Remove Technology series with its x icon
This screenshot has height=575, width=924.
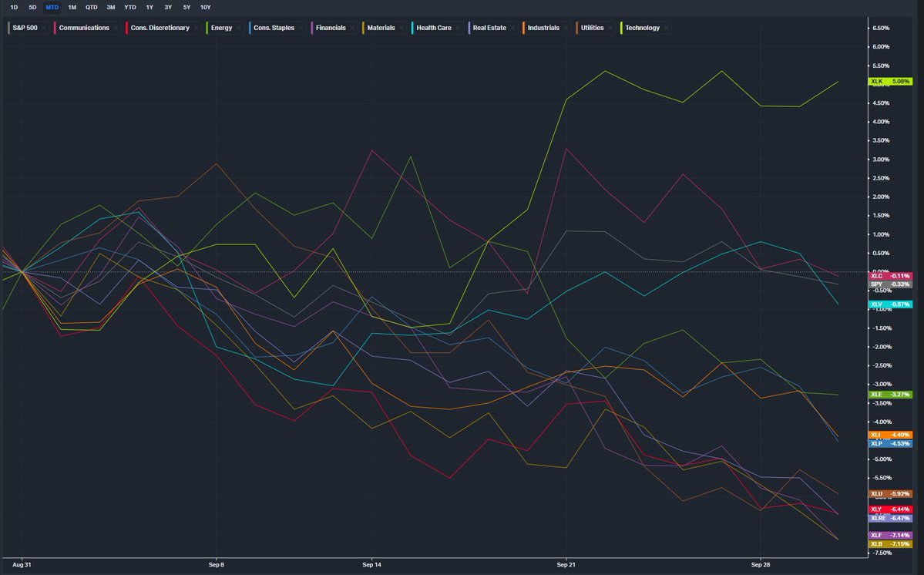(x=666, y=28)
